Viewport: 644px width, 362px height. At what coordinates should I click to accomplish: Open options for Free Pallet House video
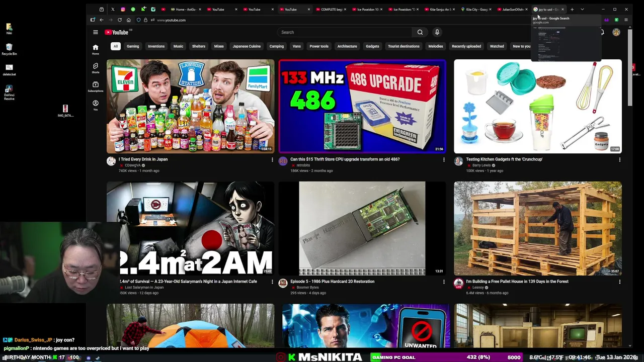click(x=619, y=282)
